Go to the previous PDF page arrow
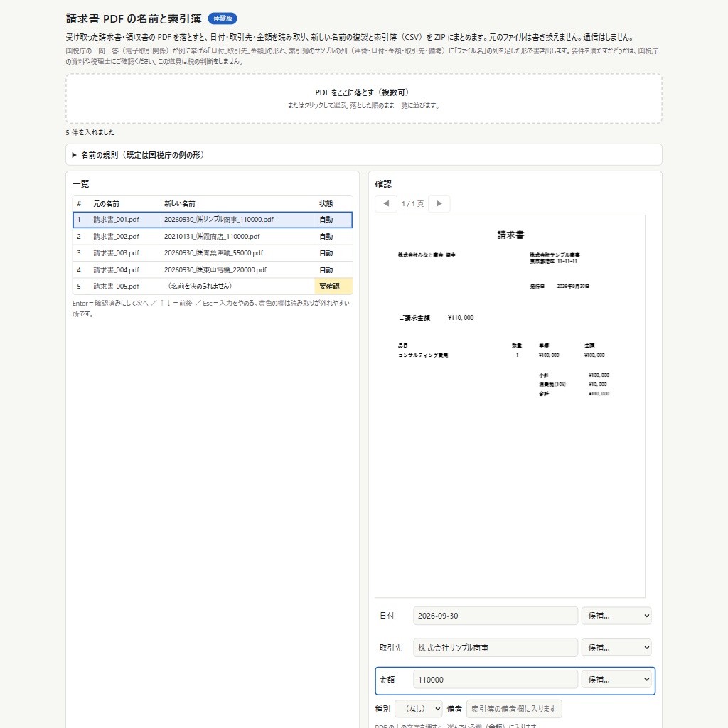728x728 pixels. pyautogui.click(x=386, y=203)
